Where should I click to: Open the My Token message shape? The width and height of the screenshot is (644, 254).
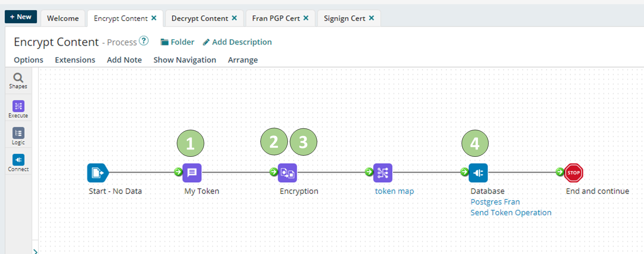click(192, 172)
